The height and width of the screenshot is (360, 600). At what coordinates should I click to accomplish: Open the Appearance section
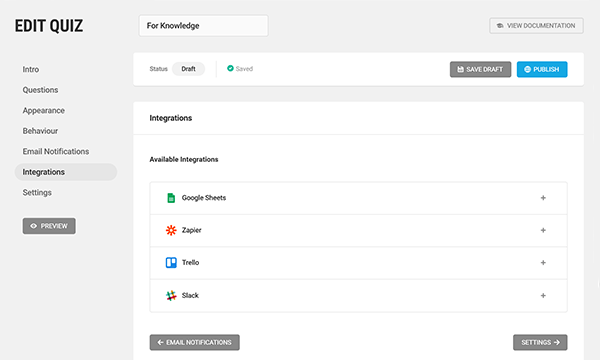[x=44, y=111]
